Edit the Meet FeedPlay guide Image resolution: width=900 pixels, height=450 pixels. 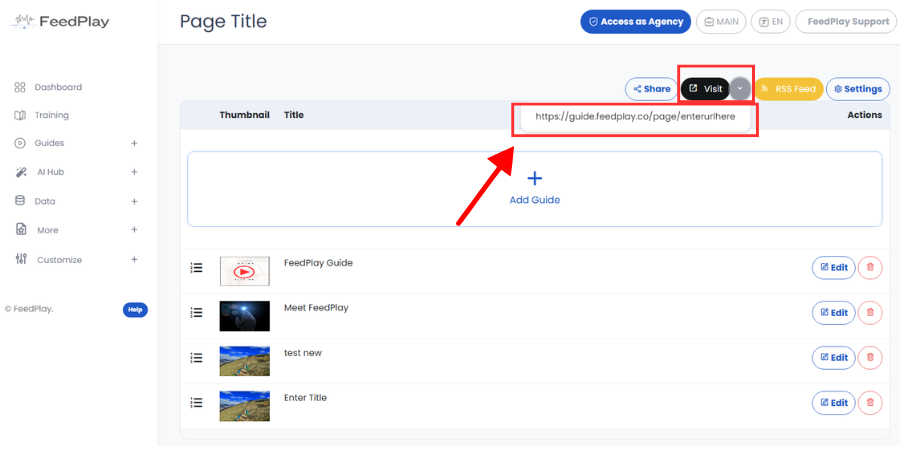[833, 313]
